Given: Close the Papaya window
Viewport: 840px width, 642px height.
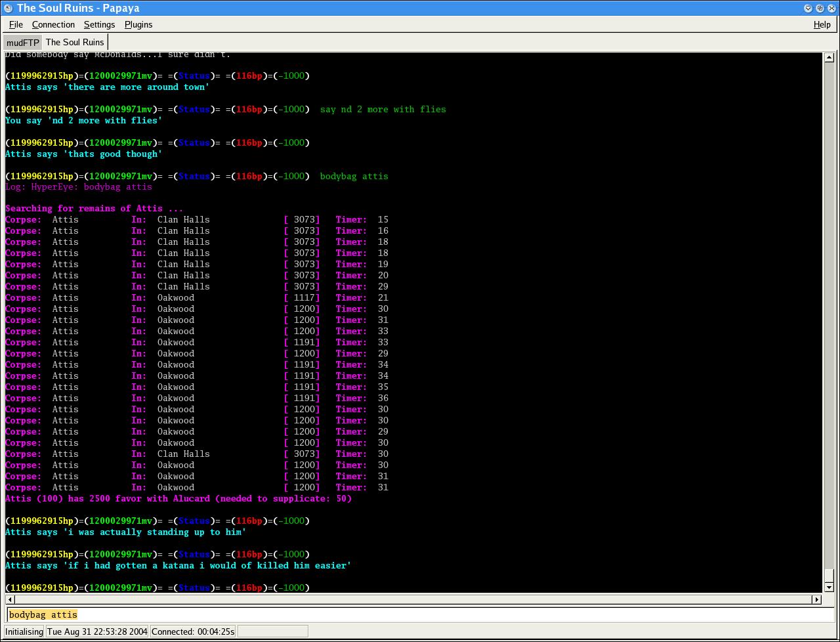Looking at the screenshot, I should point(831,8).
